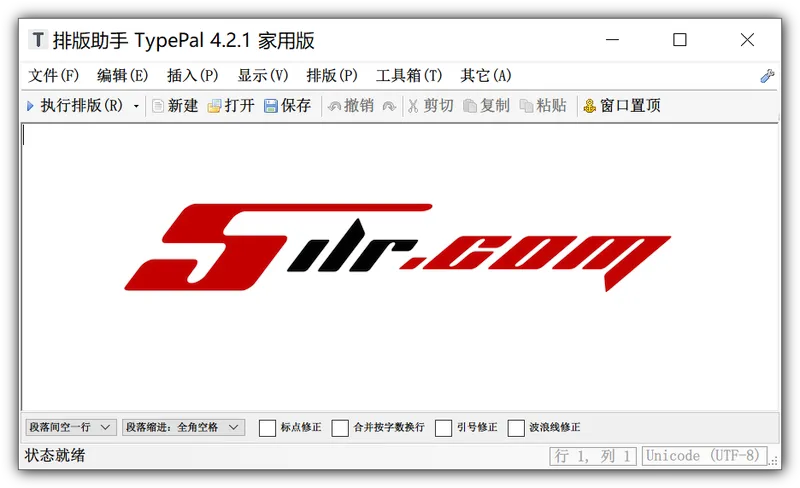
Task: Click the 粘贴 paste icon
Action: point(526,106)
